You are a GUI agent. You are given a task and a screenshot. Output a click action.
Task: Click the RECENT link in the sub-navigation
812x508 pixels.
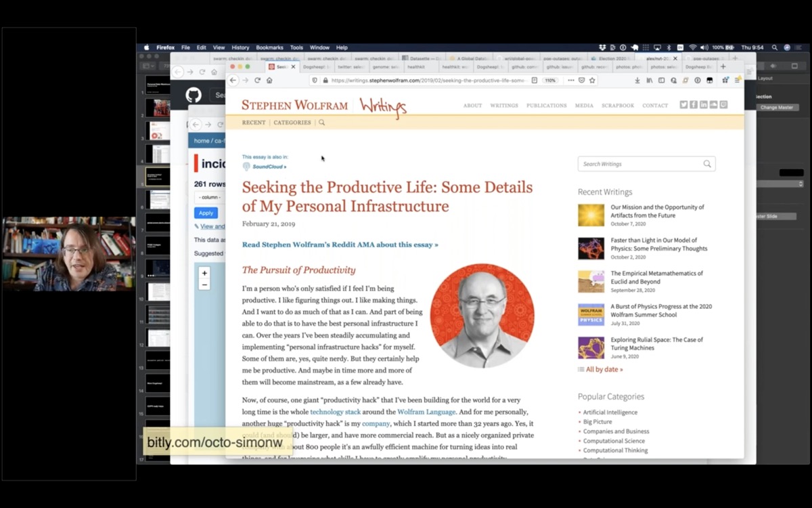point(254,123)
